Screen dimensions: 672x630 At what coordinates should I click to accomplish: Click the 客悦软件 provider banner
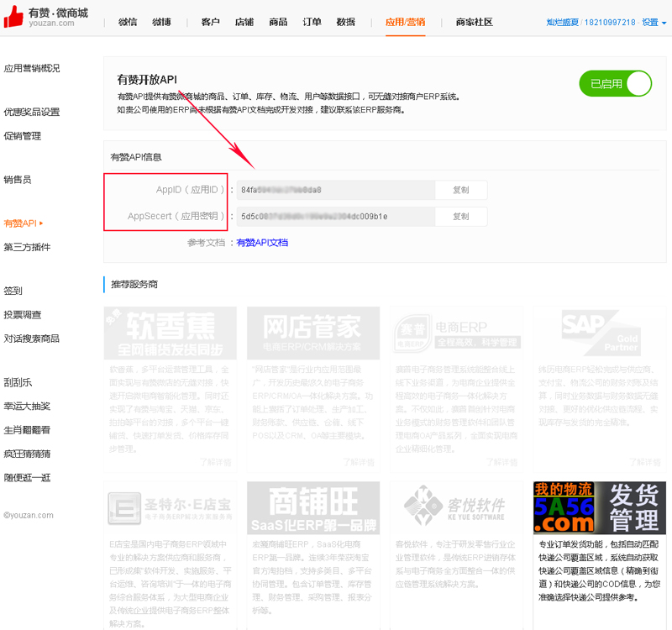pyautogui.click(x=456, y=508)
